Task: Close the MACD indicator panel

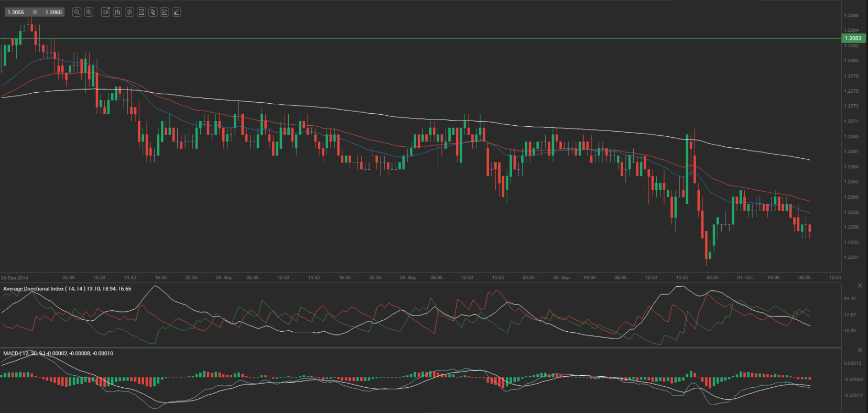Action: click(860, 350)
